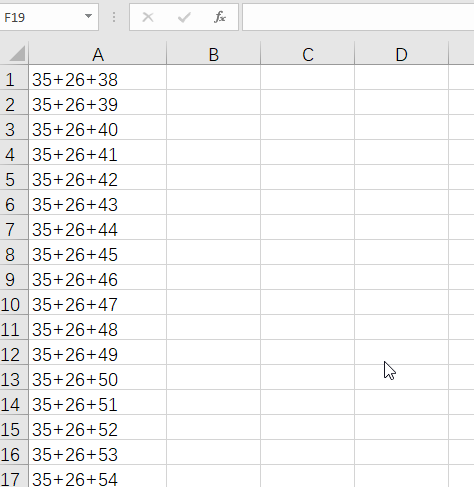Click the Insert Function fx icon
The height and width of the screenshot is (487, 474).
pyautogui.click(x=220, y=17)
